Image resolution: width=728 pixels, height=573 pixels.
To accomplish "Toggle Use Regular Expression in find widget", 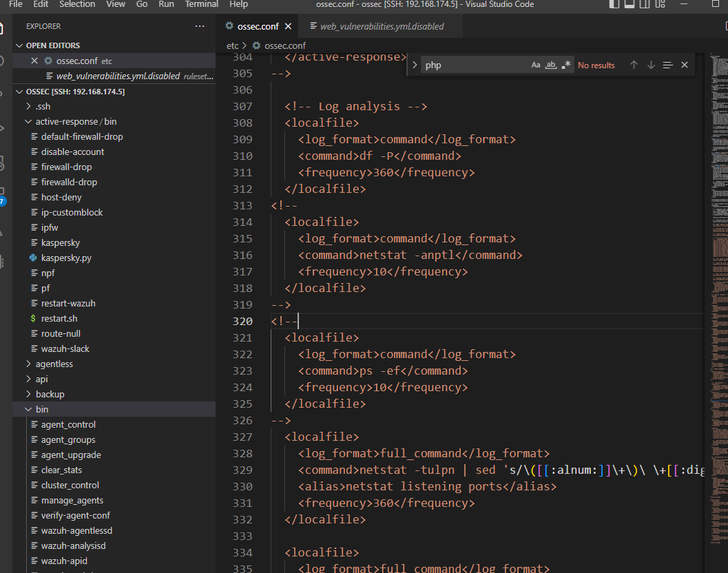I will 565,65.
